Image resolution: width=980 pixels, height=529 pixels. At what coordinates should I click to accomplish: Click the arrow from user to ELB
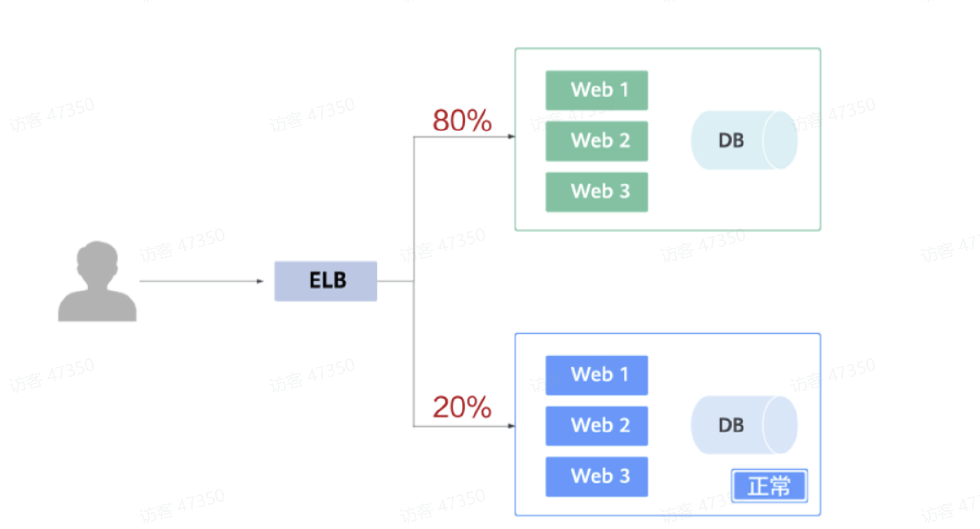201,281
